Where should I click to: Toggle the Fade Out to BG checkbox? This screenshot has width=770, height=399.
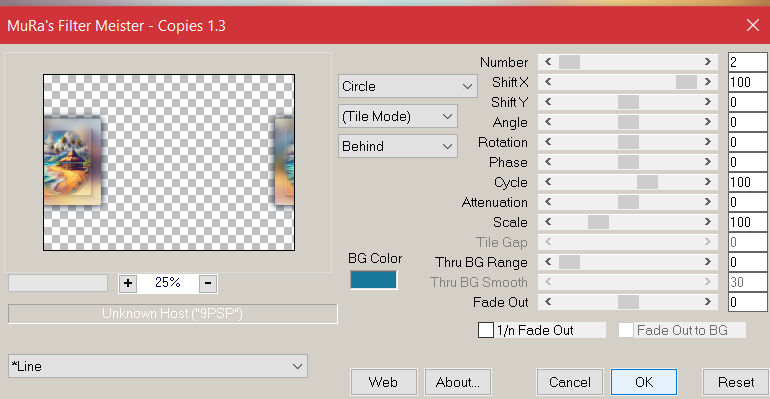(626, 330)
